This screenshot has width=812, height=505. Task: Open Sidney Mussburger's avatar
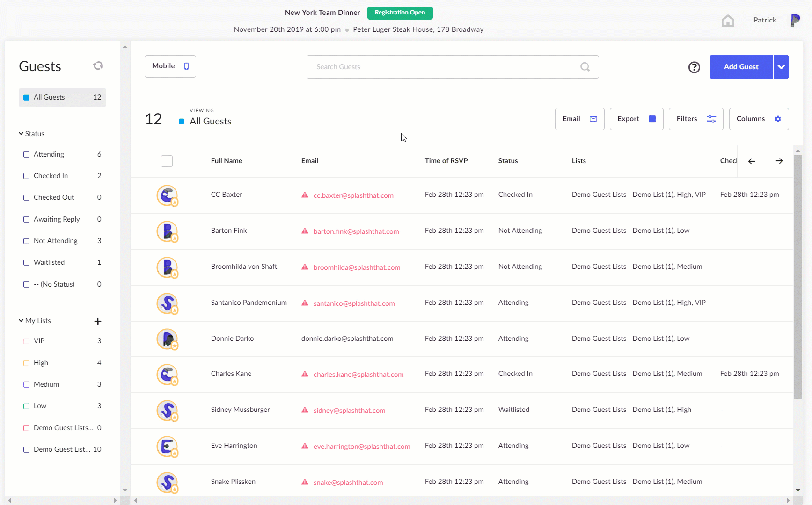167,411
